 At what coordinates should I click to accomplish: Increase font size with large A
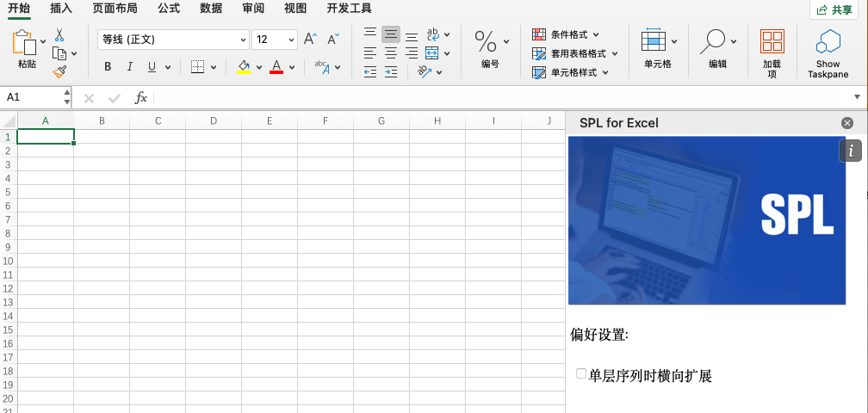pos(310,40)
